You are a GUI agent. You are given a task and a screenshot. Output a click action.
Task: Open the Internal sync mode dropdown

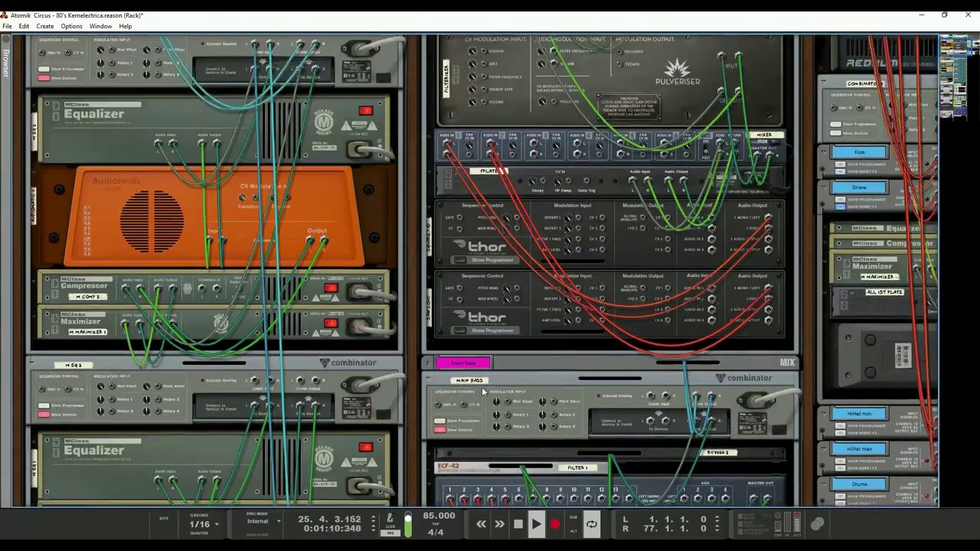point(263,521)
